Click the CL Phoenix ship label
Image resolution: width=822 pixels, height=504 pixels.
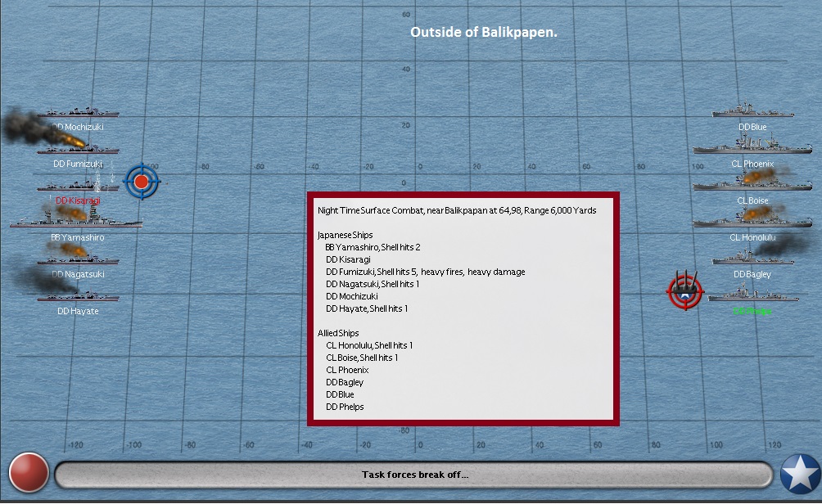(752, 164)
